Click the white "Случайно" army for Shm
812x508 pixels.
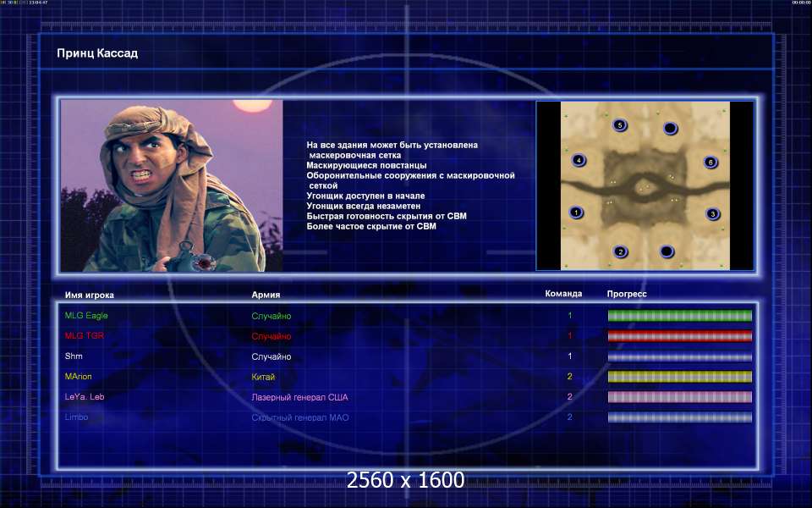click(272, 356)
